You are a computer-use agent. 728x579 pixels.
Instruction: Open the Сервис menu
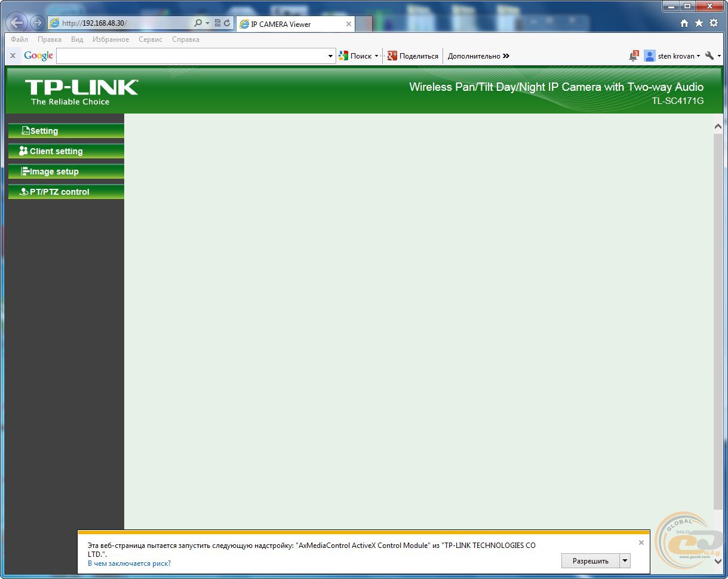pyautogui.click(x=150, y=39)
